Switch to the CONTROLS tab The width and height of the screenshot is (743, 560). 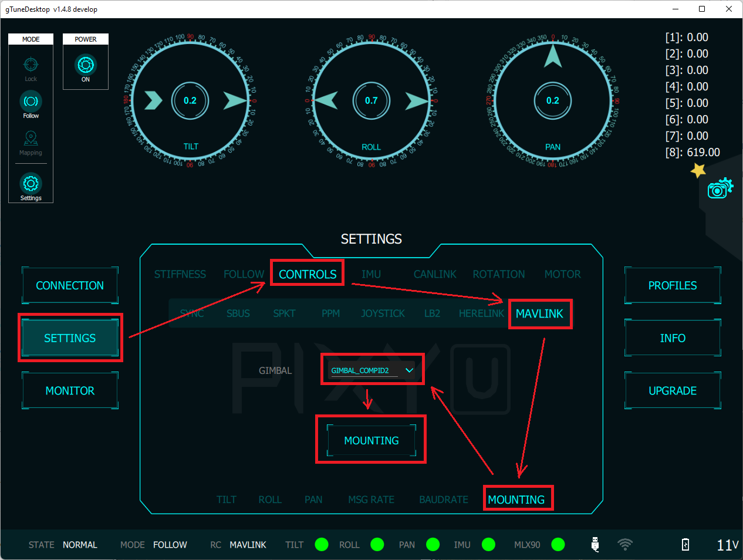tap(308, 274)
